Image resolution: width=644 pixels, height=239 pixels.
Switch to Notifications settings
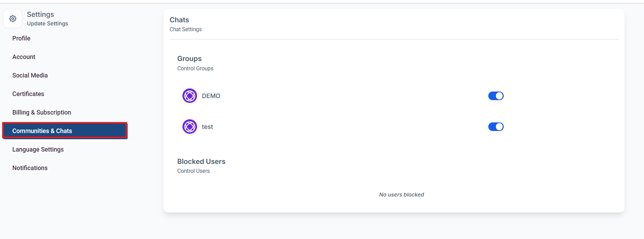[x=30, y=168]
